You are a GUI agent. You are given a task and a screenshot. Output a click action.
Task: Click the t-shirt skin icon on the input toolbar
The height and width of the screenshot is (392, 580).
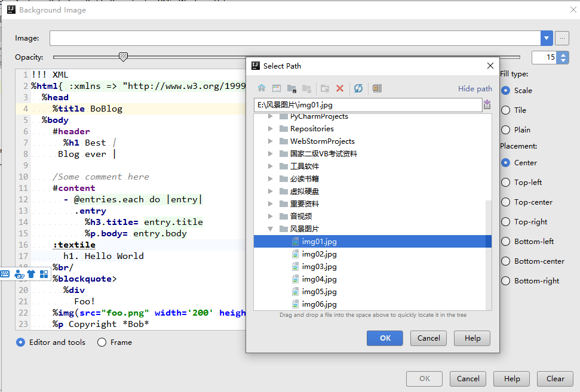pyautogui.click(x=31, y=274)
